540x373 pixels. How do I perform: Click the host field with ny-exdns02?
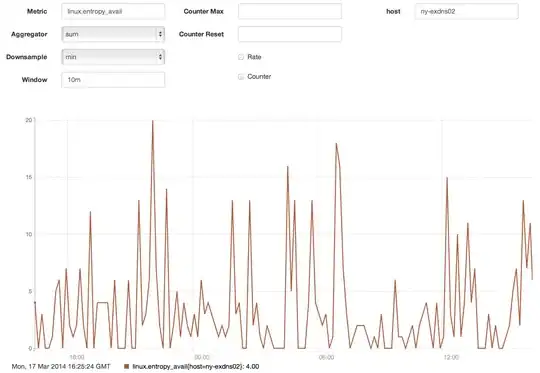click(466, 11)
